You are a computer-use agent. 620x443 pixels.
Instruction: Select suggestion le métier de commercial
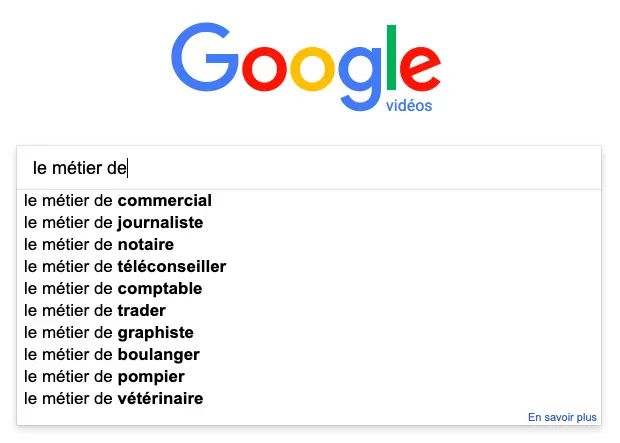click(x=309, y=201)
